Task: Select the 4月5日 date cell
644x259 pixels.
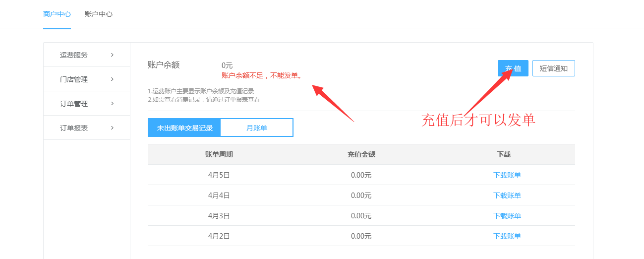Action: pos(219,175)
